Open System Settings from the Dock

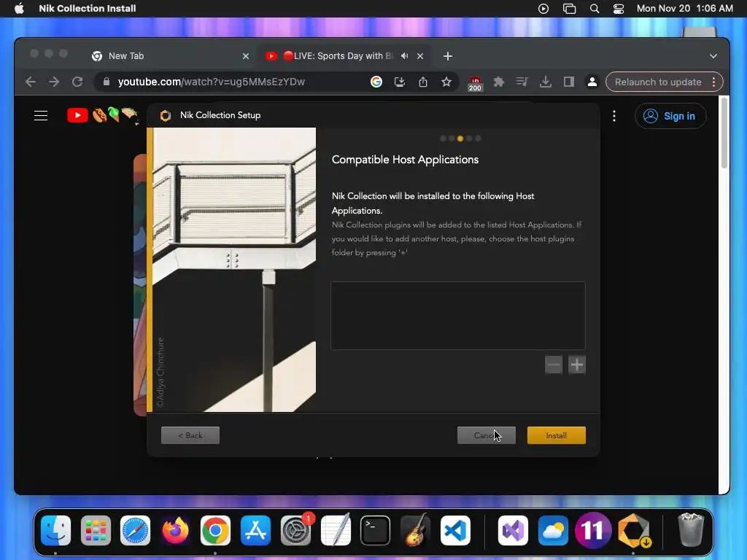295,530
